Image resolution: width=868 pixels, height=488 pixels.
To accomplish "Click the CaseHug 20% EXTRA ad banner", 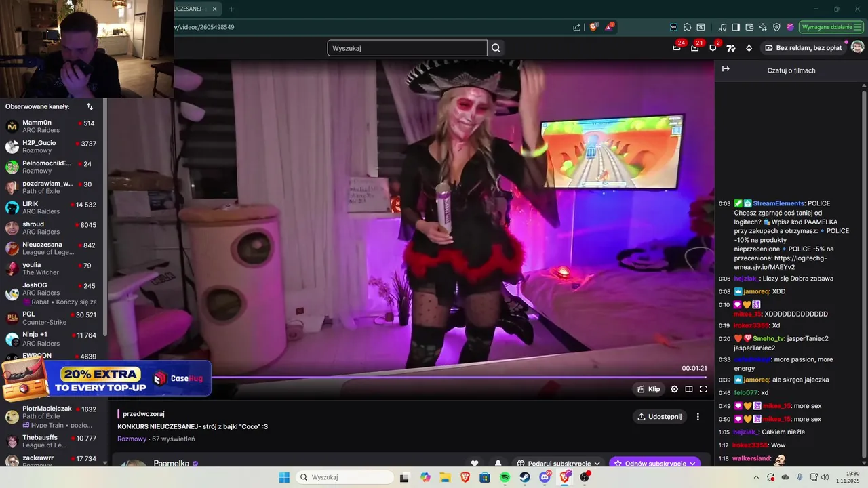I will (106, 378).
